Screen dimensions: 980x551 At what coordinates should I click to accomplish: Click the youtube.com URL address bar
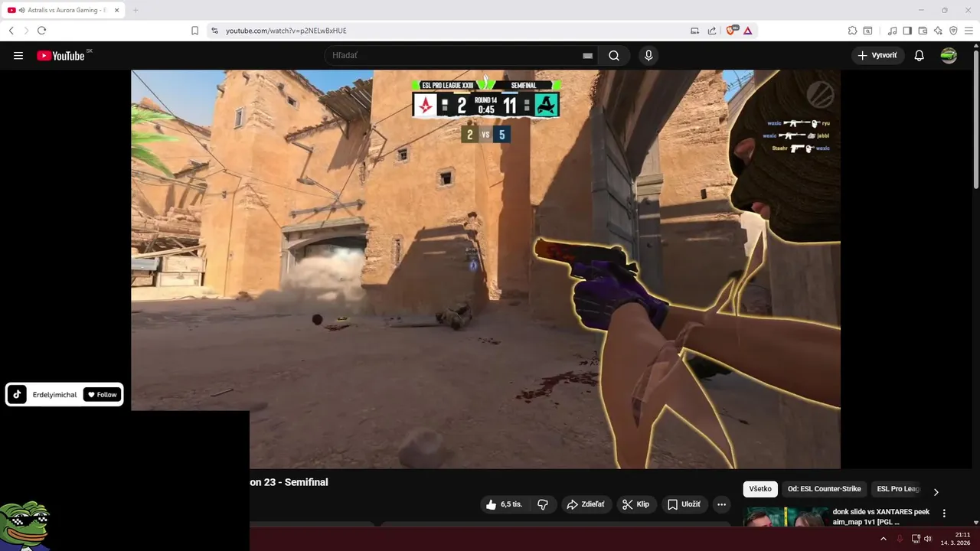452,31
